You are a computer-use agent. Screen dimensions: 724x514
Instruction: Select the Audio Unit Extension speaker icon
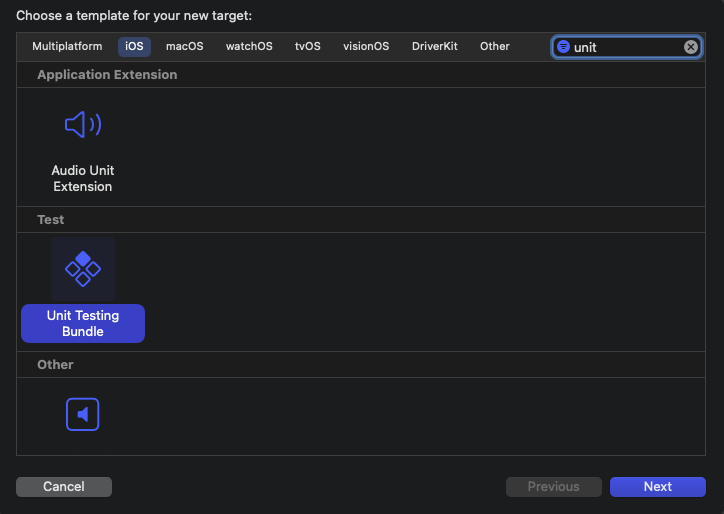[83, 124]
